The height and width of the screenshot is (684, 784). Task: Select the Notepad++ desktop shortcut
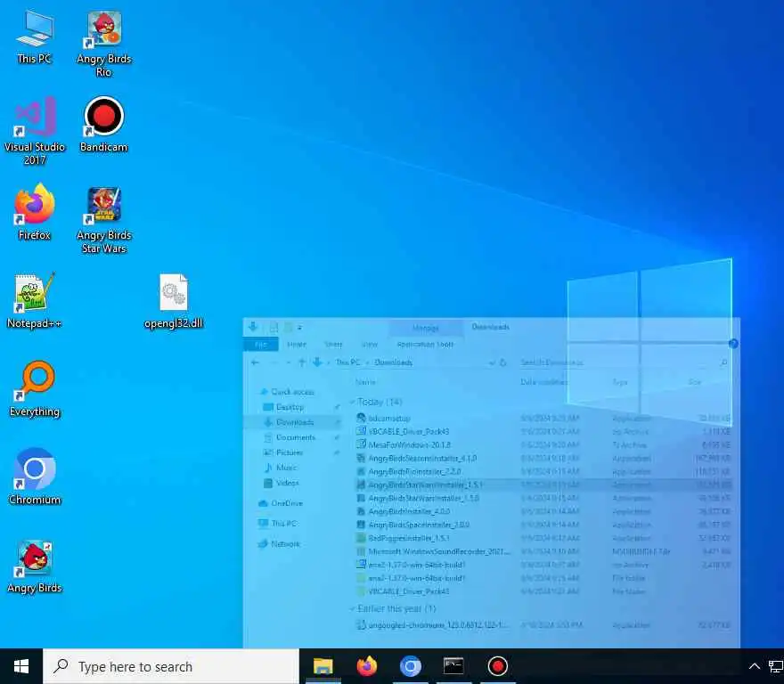[35, 302]
